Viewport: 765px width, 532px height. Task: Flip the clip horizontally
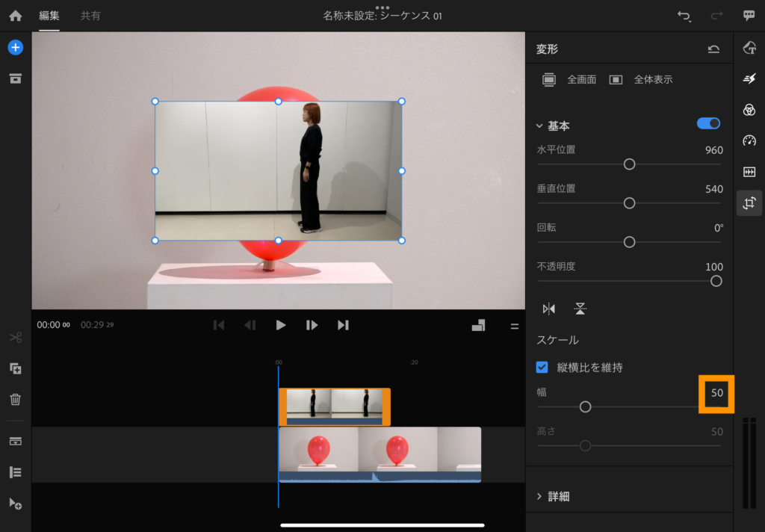(549, 309)
